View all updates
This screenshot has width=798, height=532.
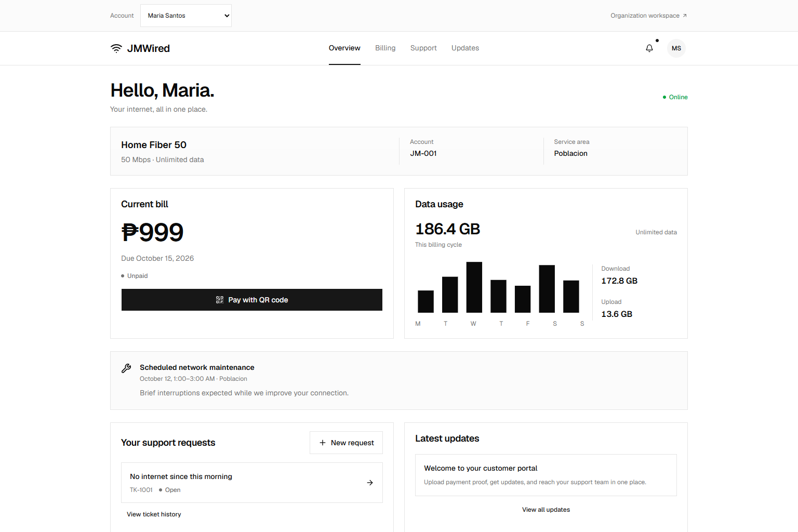pos(546,510)
